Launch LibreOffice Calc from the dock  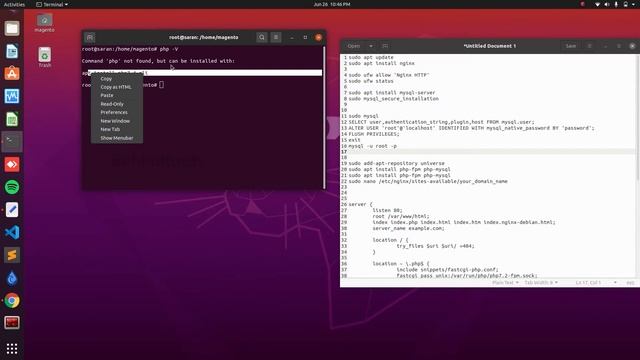(12, 119)
